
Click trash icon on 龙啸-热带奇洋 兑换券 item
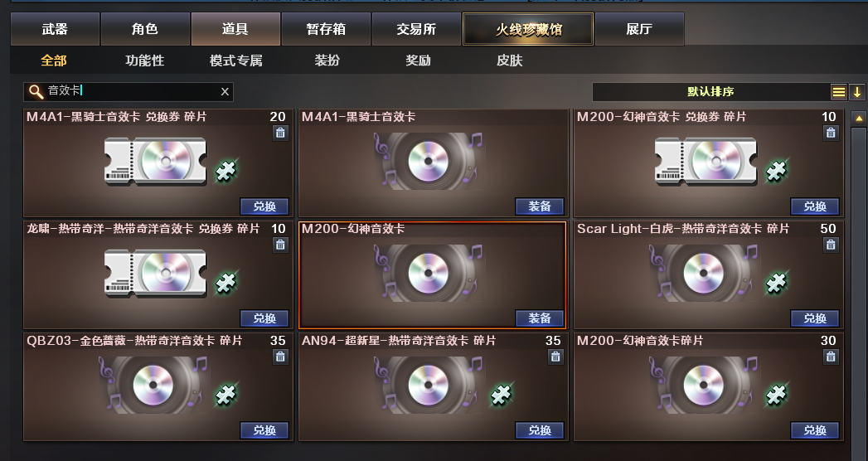[280, 245]
